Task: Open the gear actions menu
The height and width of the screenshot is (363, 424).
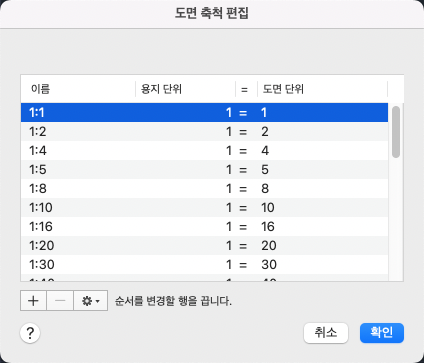Action: coord(91,301)
